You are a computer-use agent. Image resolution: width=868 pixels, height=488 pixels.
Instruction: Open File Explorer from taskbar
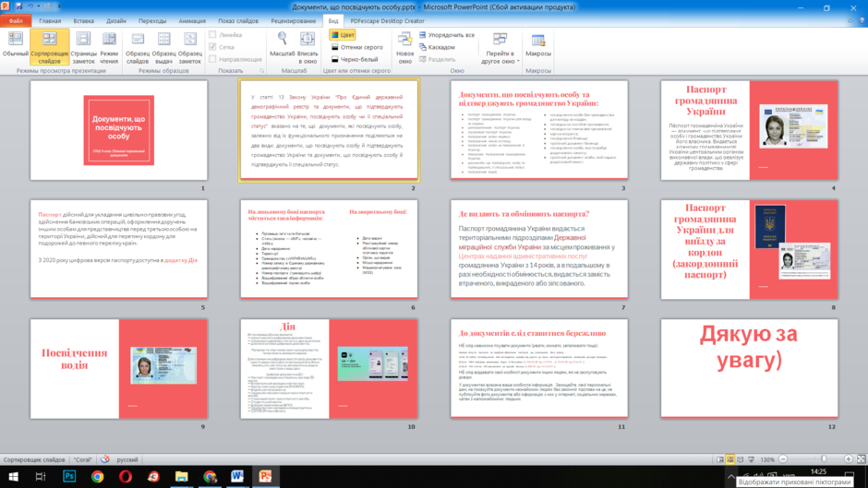point(182,476)
